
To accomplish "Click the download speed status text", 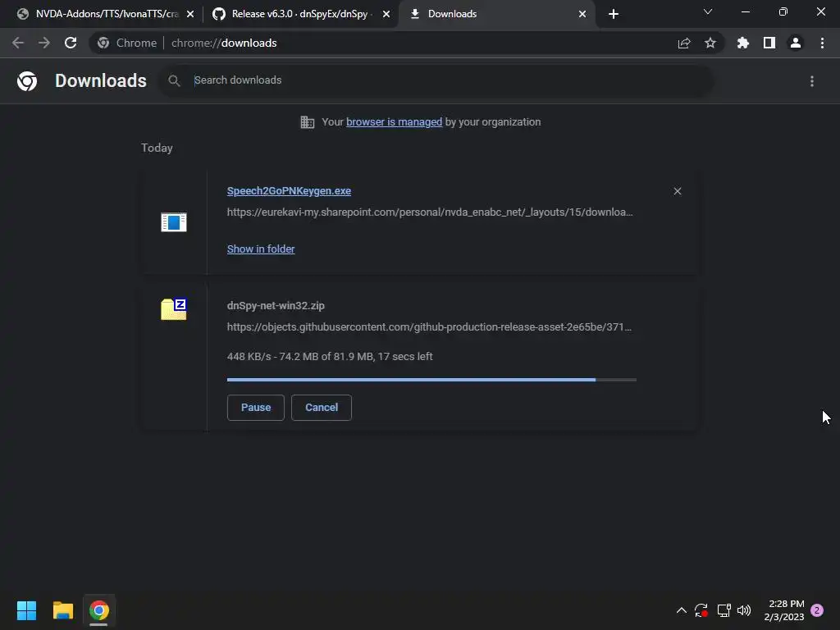I will 330,356.
